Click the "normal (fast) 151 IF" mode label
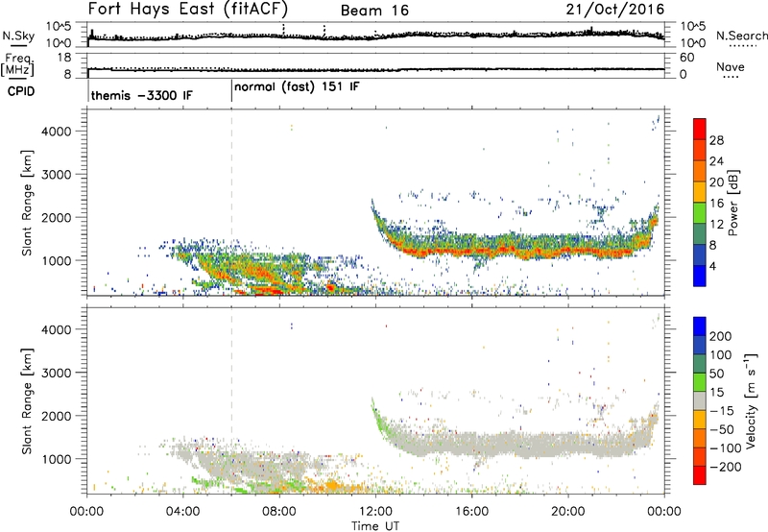Viewport: 768px width, 532px height. coord(297,87)
